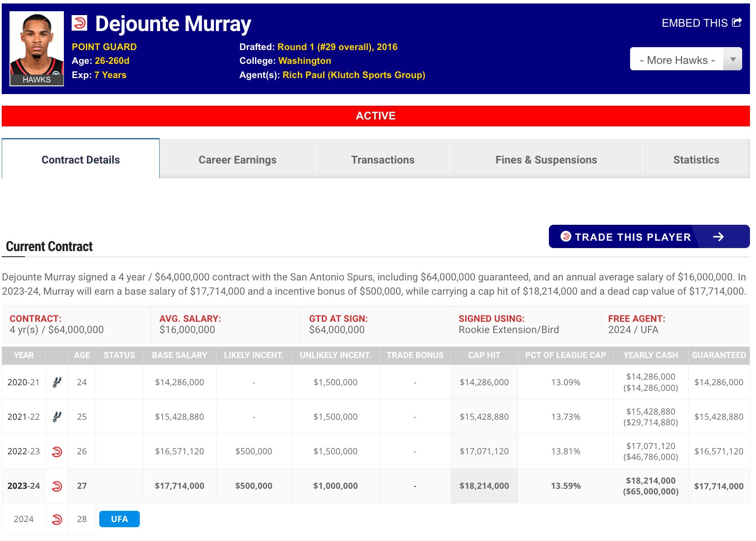Click the HAWKS label under the photo
The height and width of the screenshot is (541, 756).
37,80
